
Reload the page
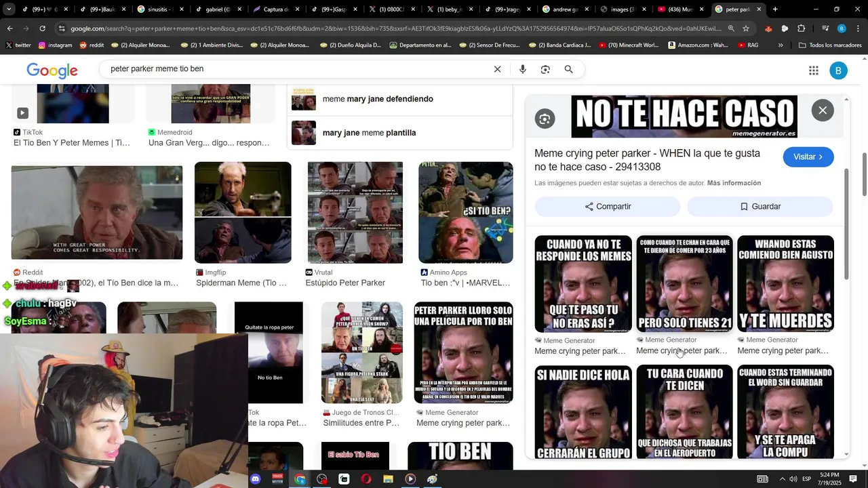42,28
